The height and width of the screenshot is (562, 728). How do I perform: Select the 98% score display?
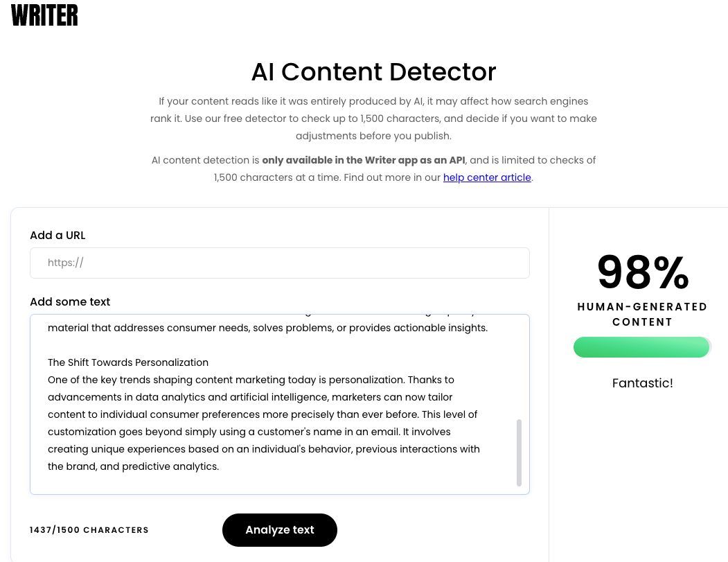click(642, 272)
